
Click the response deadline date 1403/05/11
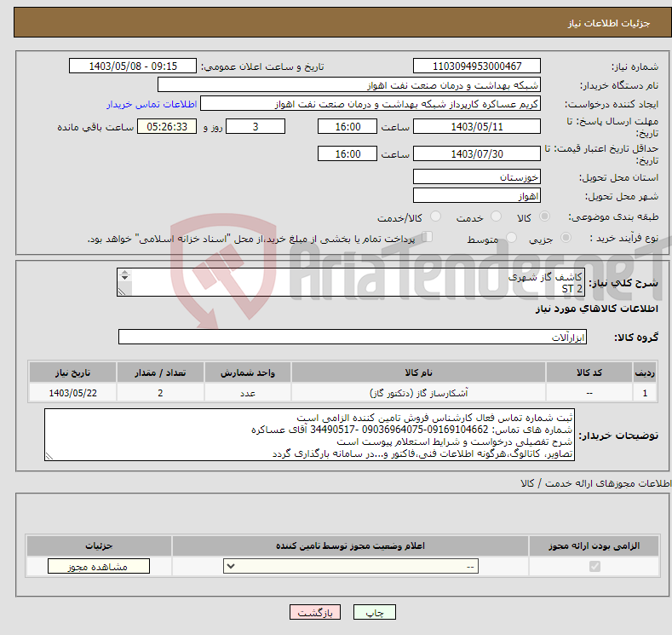pos(477,126)
